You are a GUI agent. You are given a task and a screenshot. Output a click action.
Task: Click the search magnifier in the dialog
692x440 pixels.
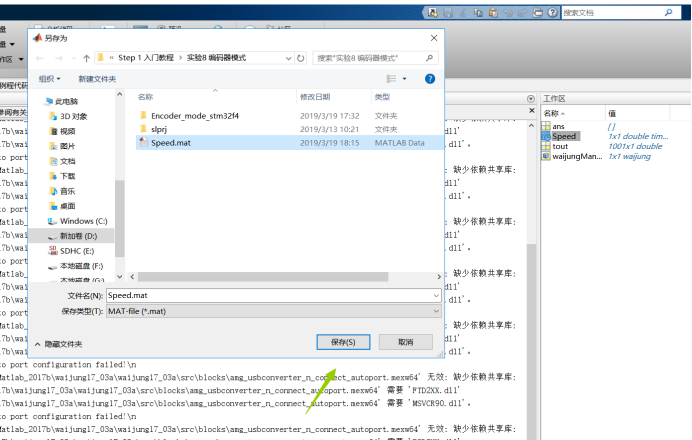pos(429,58)
